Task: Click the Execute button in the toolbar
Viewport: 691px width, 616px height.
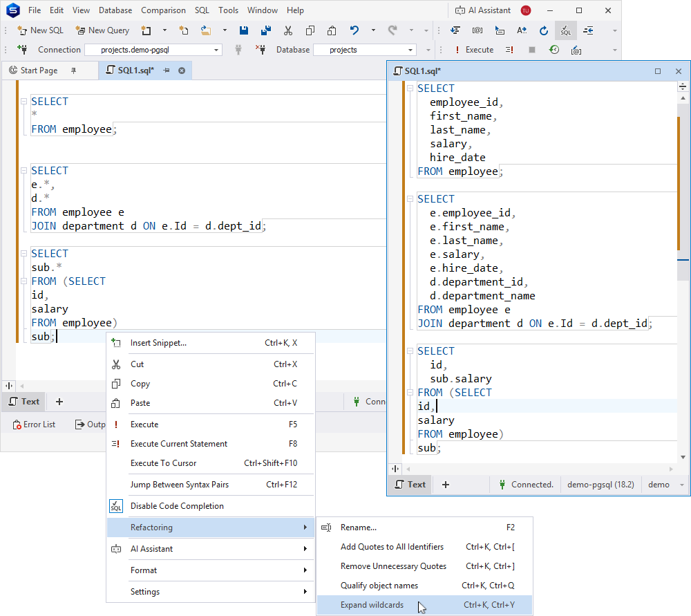Action: coord(474,50)
